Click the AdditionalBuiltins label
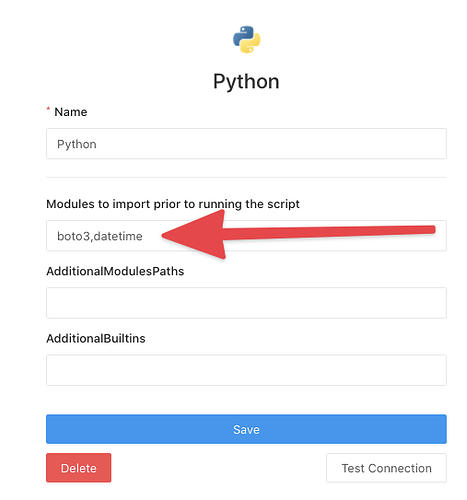The height and width of the screenshot is (500, 467). [x=96, y=338]
